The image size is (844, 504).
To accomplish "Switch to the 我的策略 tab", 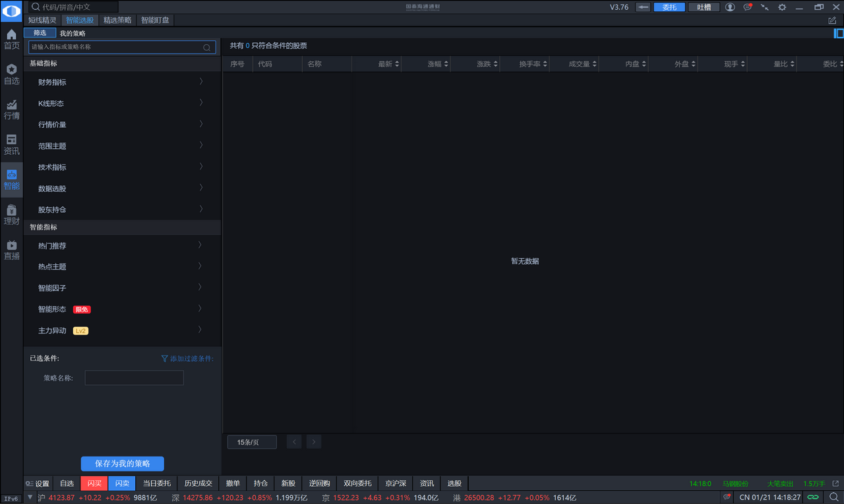I will click(x=73, y=33).
